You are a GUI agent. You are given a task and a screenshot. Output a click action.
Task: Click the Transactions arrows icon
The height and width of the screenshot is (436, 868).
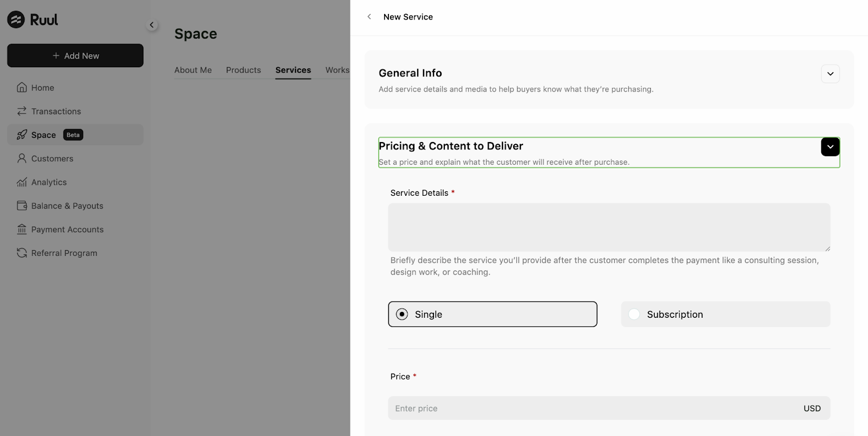coord(22,111)
